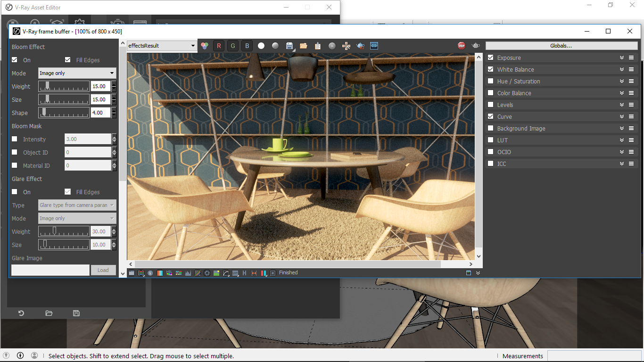
Task: Expand the Exposure correction settings
Action: (622, 58)
